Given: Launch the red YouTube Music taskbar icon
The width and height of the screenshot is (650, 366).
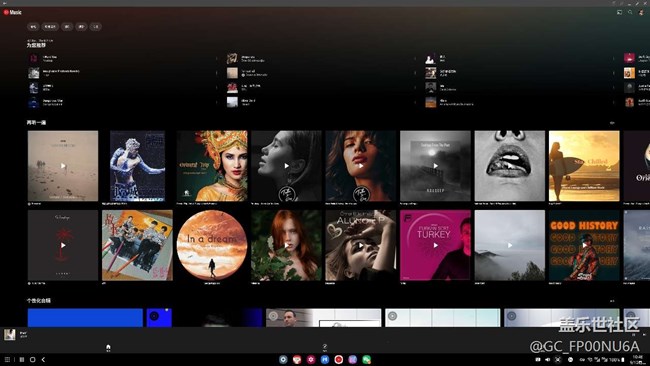Looking at the screenshot, I should click(x=339, y=359).
